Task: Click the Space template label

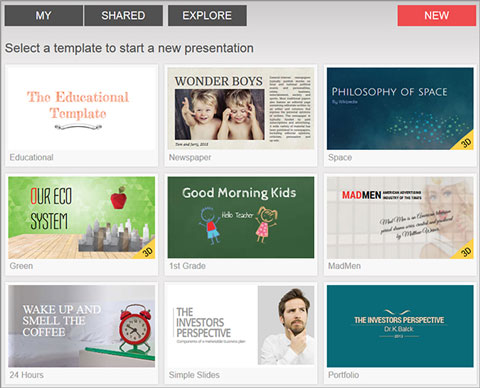Action: click(340, 157)
